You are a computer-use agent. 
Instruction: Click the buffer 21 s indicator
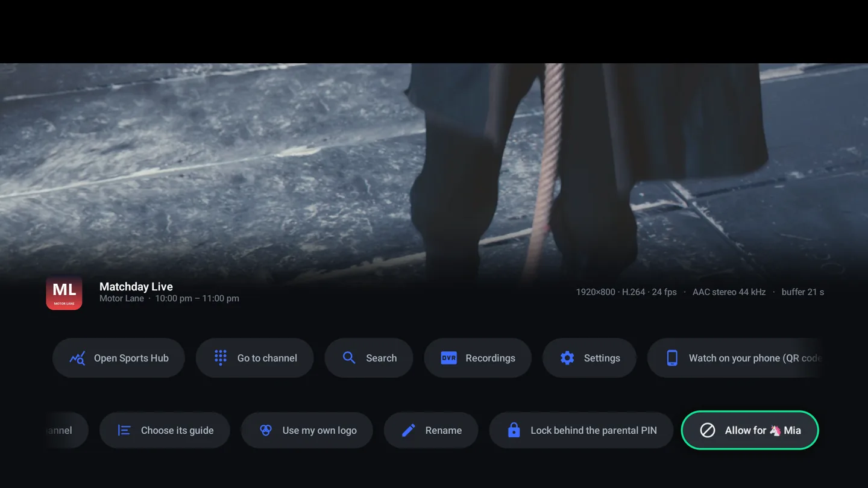(803, 292)
